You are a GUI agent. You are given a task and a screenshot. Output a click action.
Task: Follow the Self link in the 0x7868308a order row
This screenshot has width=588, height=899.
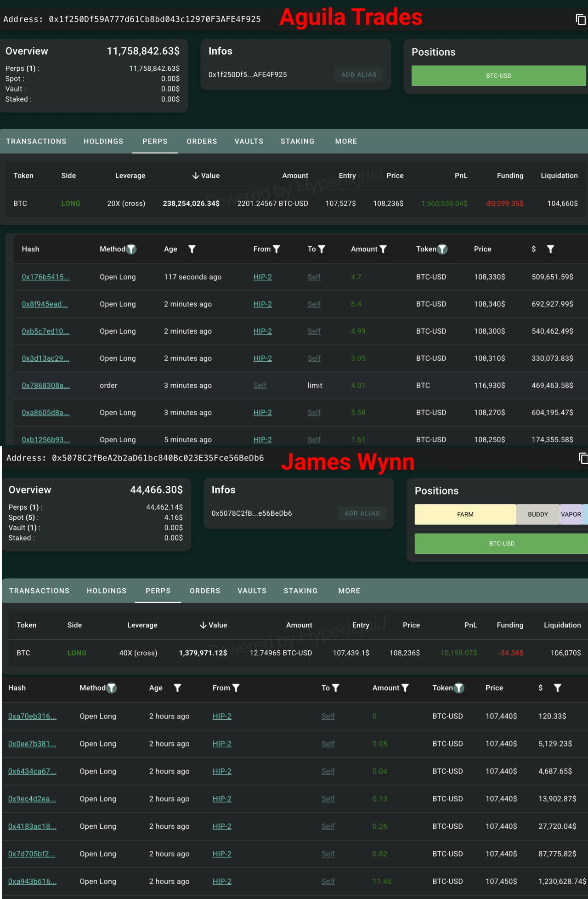[x=260, y=386]
